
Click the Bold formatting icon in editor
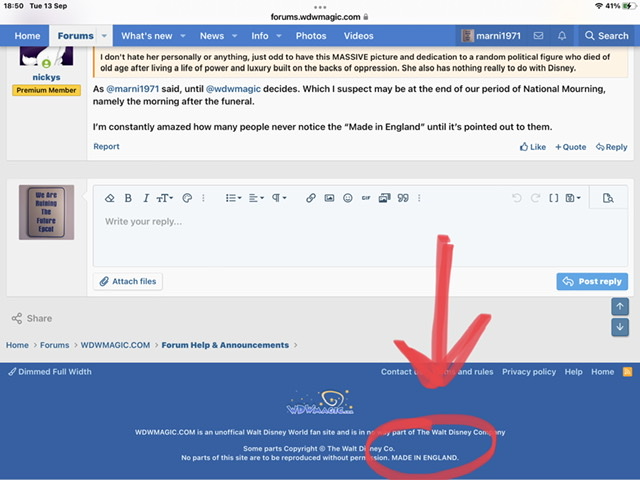pos(129,198)
